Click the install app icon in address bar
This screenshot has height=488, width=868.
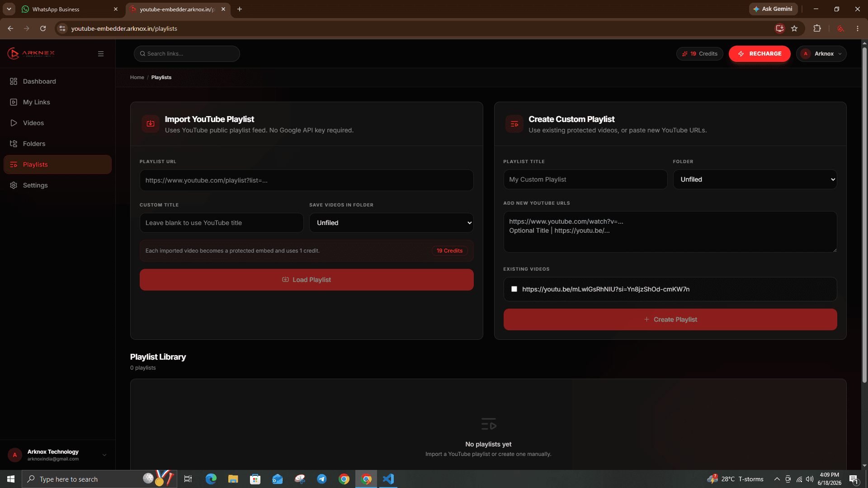point(780,28)
